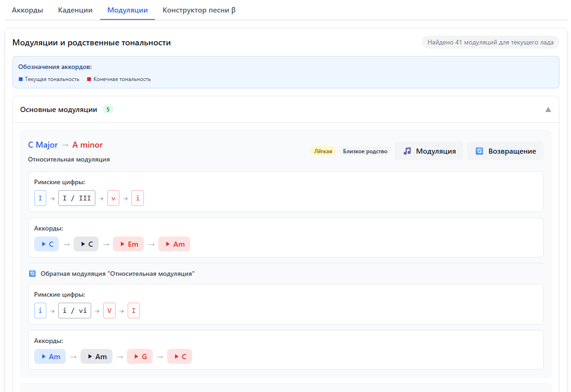Select the I / III pivot numeral box

coord(77,199)
